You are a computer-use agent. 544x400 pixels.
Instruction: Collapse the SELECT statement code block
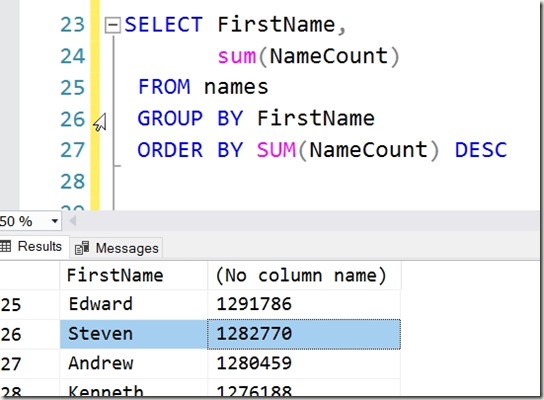tap(112, 25)
